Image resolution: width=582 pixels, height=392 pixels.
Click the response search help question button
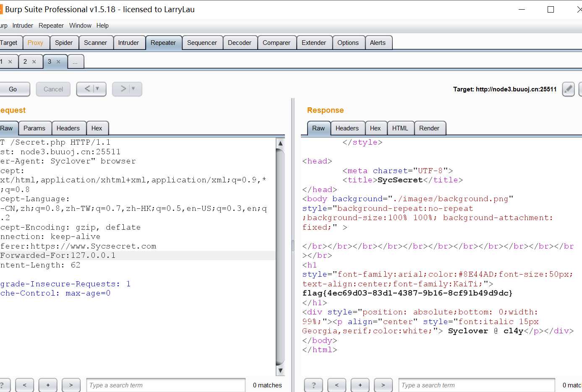click(x=313, y=385)
